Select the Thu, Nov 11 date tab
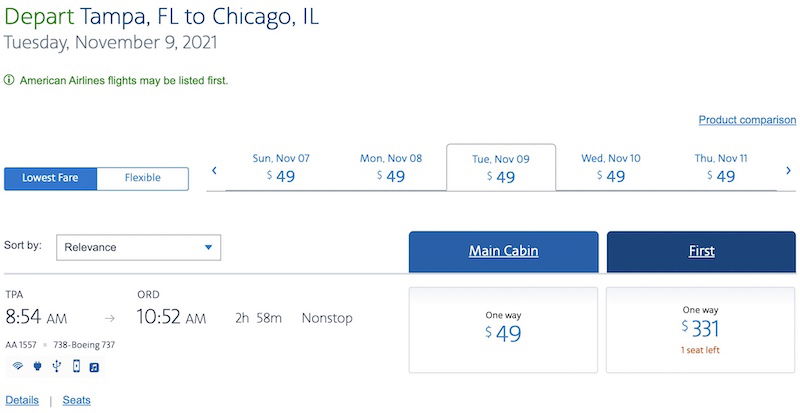 [720, 168]
